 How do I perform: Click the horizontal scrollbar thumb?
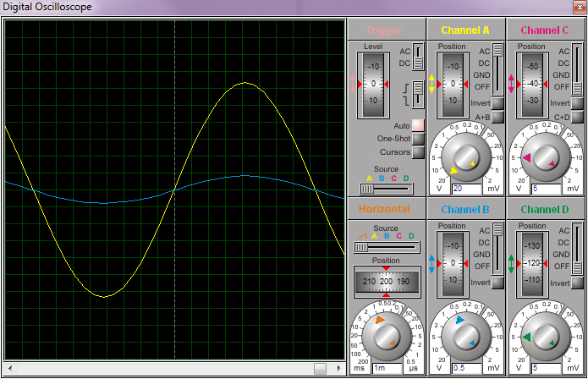click(x=320, y=368)
